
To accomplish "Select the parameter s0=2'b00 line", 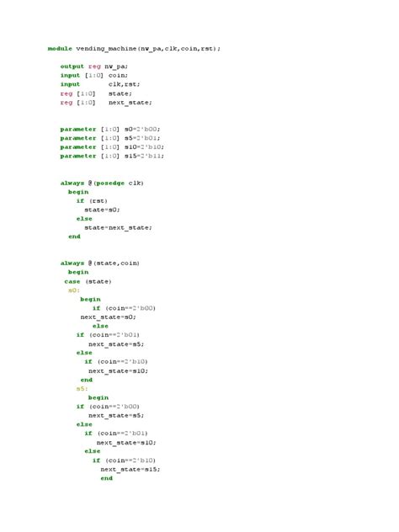I will [x=110, y=130].
